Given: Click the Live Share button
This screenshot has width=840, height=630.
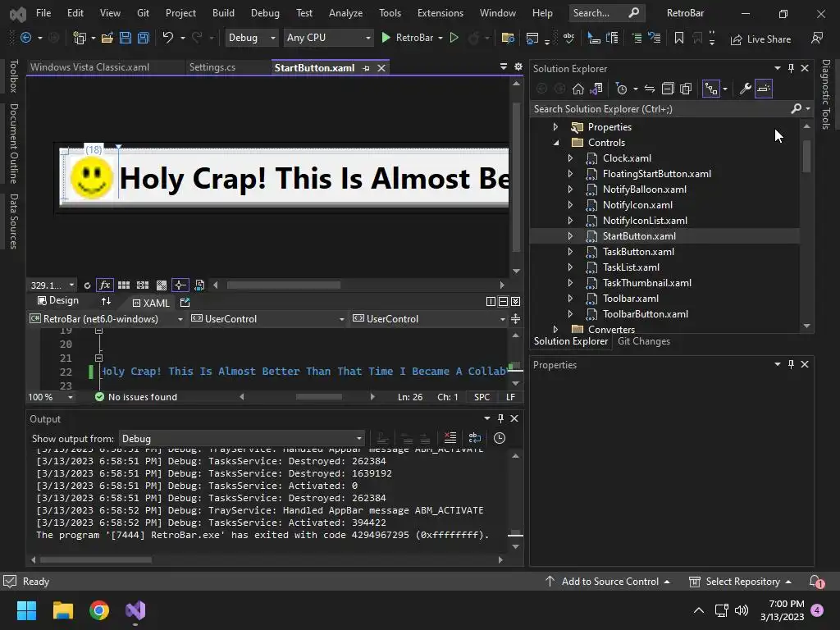Looking at the screenshot, I should [x=760, y=39].
